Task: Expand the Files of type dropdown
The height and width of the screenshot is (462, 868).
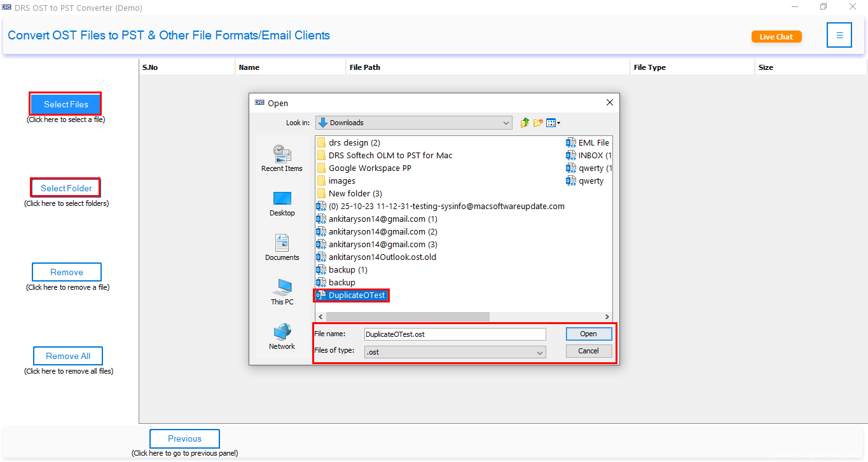Action: [x=540, y=352]
